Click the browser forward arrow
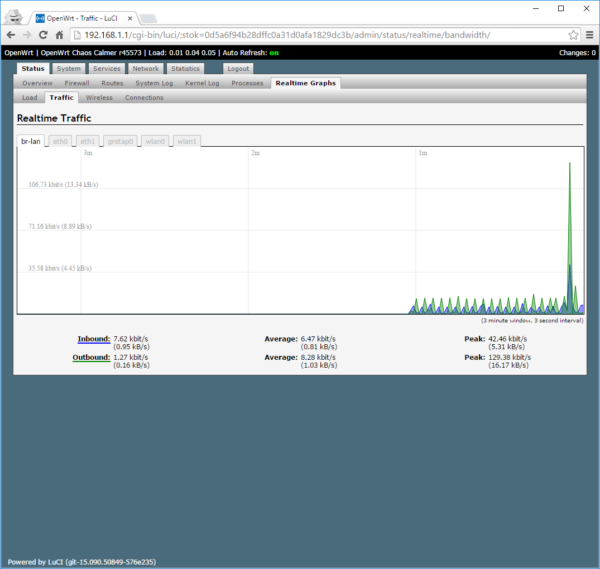The width and height of the screenshot is (600, 569). pos(28,34)
